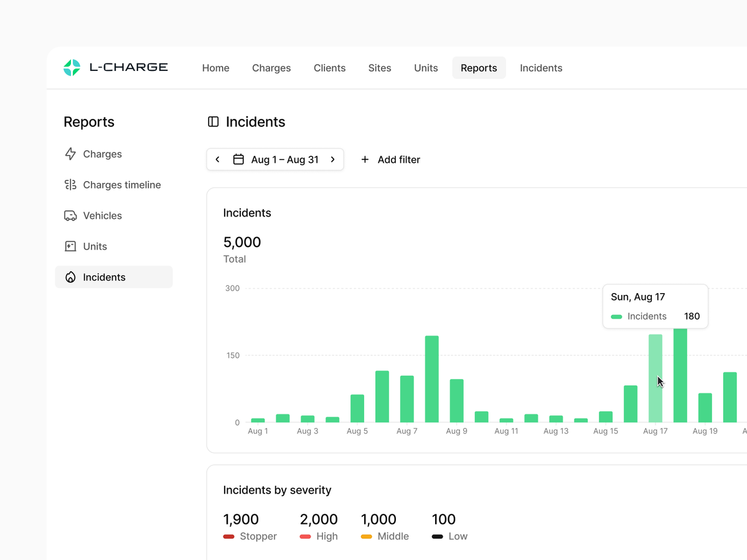Click the calendar icon in date picker
The height and width of the screenshot is (560, 747).
[x=238, y=160]
